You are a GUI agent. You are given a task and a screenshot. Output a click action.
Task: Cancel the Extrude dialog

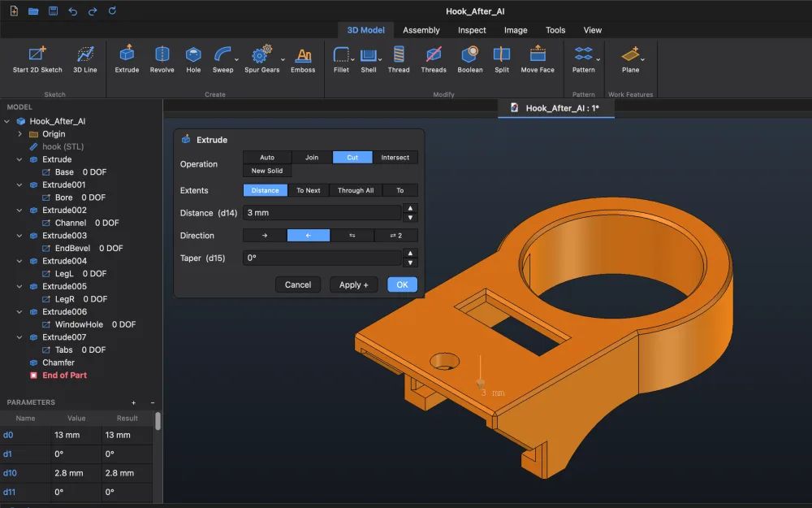pos(298,284)
